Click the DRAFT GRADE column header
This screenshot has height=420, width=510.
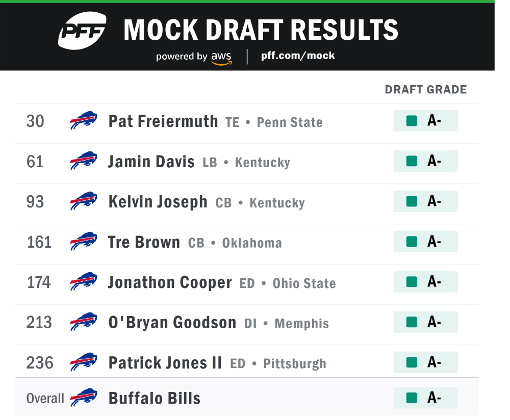[x=426, y=89]
